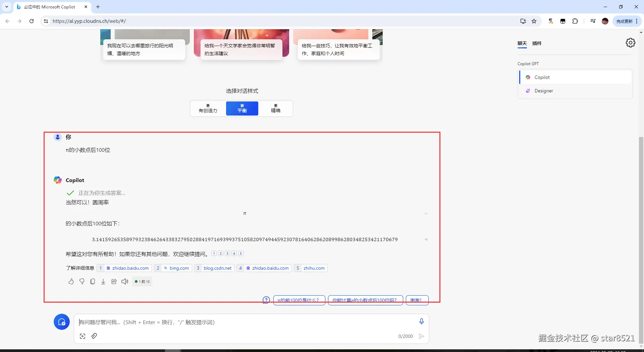View site information icon in address bar

pos(46,21)
